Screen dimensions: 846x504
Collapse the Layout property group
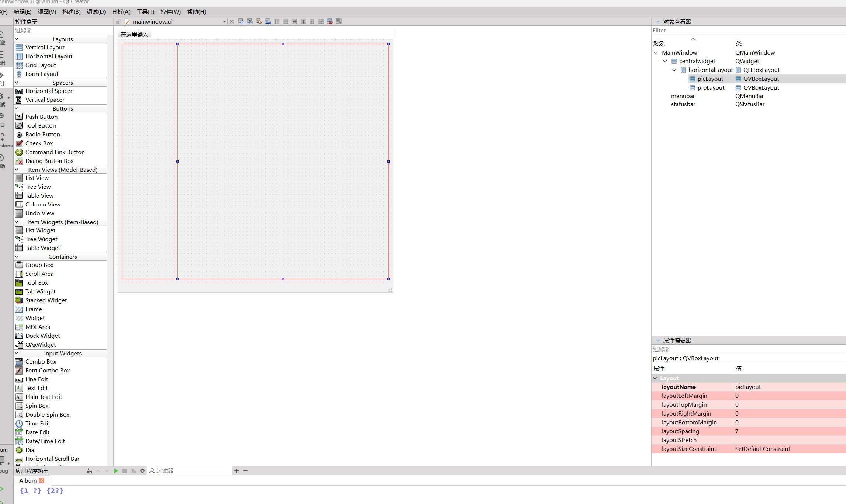click(x=655, y=378)
